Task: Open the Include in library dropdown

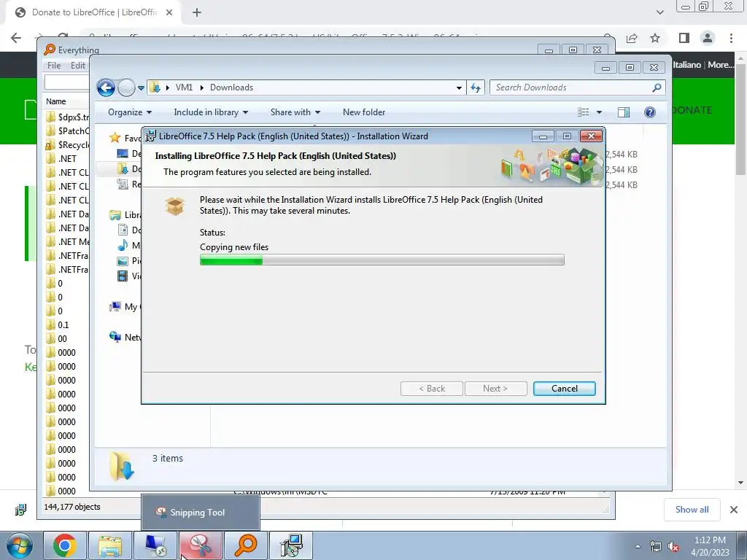Action: 211,112
